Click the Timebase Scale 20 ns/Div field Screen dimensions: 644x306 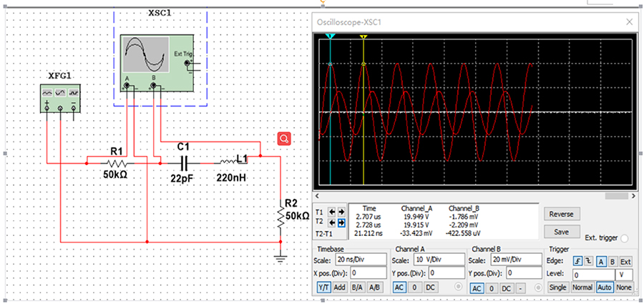point(360,260)
